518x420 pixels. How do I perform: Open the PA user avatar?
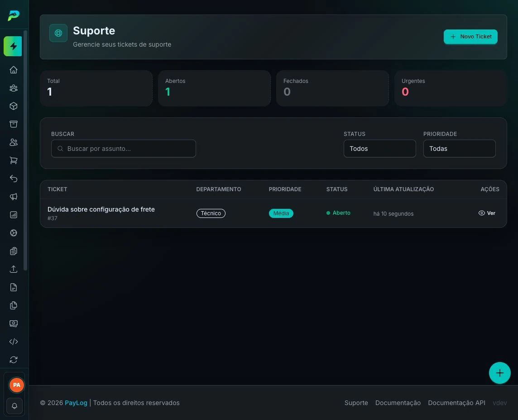pos(16,385)
